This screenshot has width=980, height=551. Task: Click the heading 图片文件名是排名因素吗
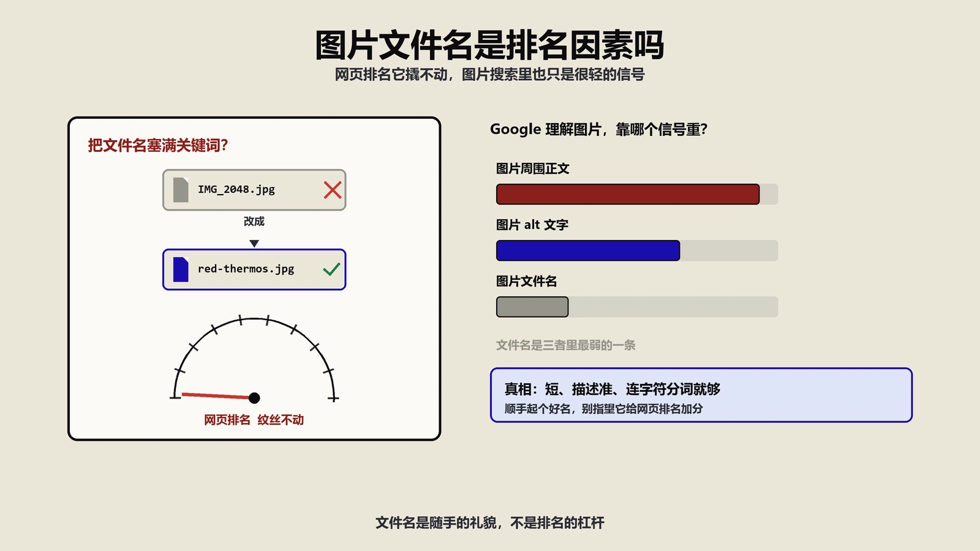[x=489, y=45]
